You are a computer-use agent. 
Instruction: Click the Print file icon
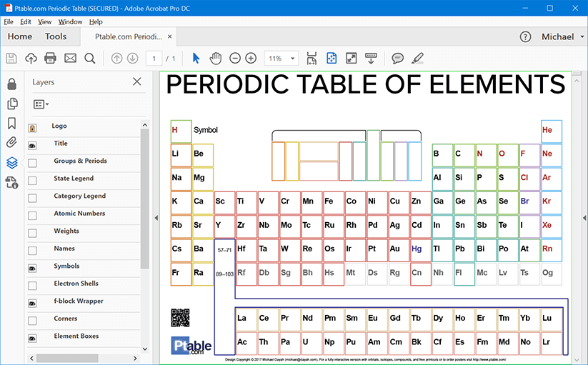pos(50,59)
